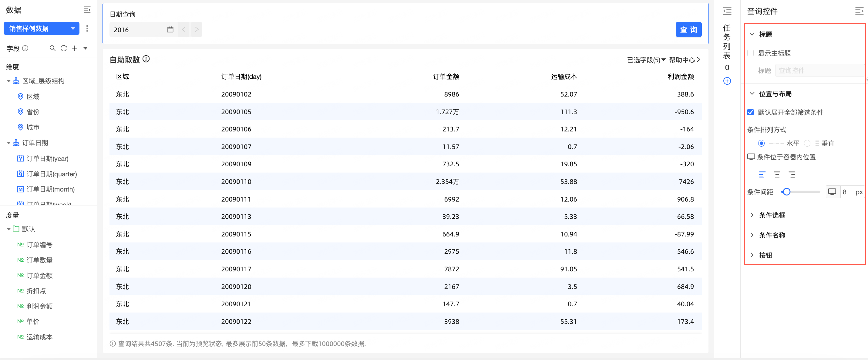Select the 订单金额 measure field
Image resolution: width=868 pixels, height=360 pixels.
pos(39,275)
